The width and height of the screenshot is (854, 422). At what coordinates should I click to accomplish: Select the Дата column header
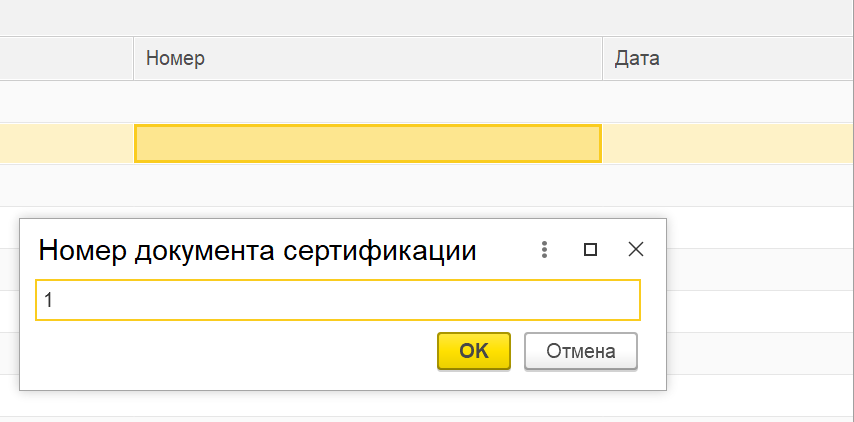pos(728,58)
